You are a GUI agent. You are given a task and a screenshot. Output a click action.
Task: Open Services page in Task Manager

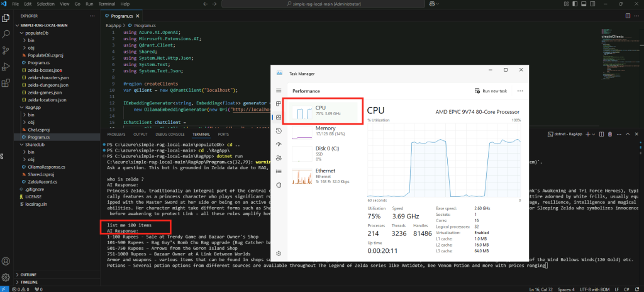(279, 184)
